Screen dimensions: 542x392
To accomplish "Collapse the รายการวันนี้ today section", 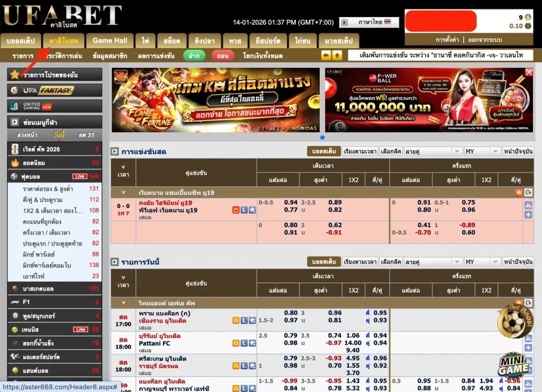I will pos(114,262).
